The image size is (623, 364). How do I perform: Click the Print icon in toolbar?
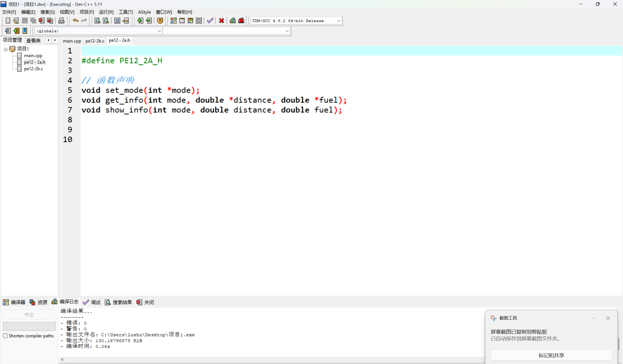pyautogui.click(x=61, y=21)
